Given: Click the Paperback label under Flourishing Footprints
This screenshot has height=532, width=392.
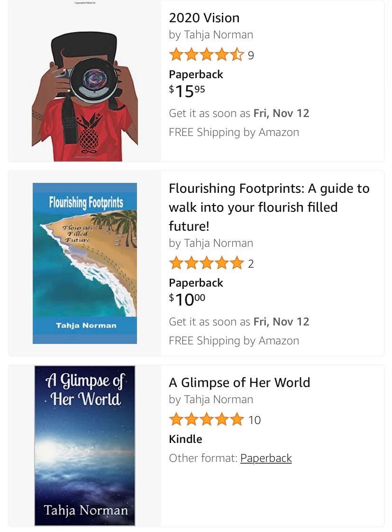Looking at the screenshot, I should pos(196,283).
